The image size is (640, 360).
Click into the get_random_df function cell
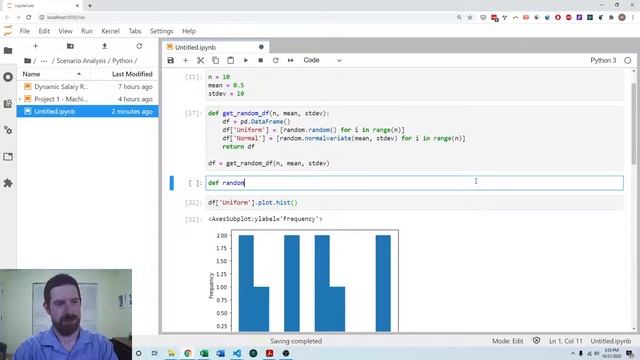click(414, 138)
